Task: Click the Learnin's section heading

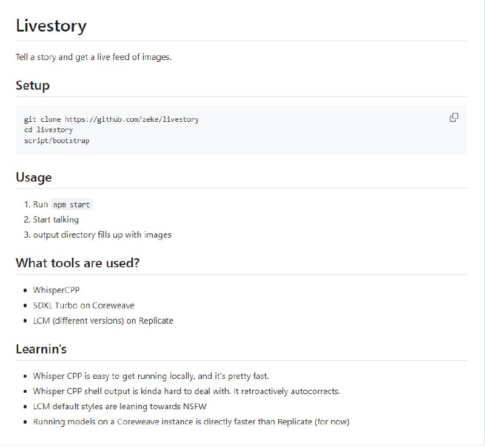Action: click(41, 349)
